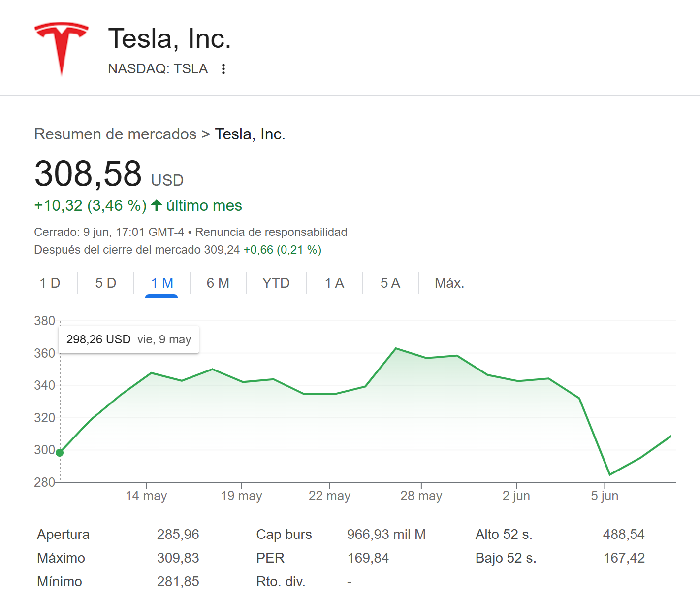Show the YTD chart range
The height and width of the screenshot is (605, 700).
click(x=276, y=283)
